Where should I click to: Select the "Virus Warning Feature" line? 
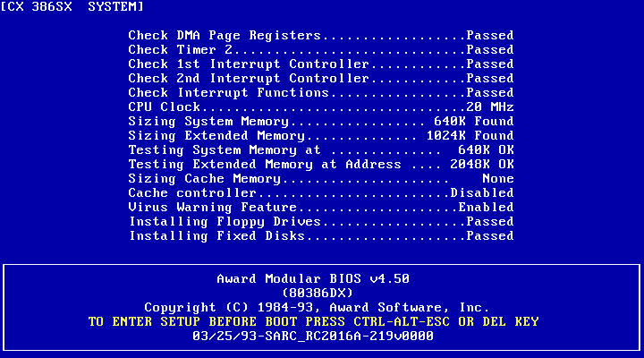(x=321, y=207)
